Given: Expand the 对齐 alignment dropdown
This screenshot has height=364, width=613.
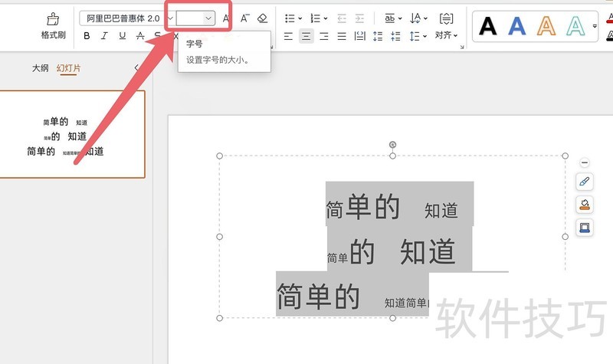Looking at the screenshot, I should pos(446,35).
